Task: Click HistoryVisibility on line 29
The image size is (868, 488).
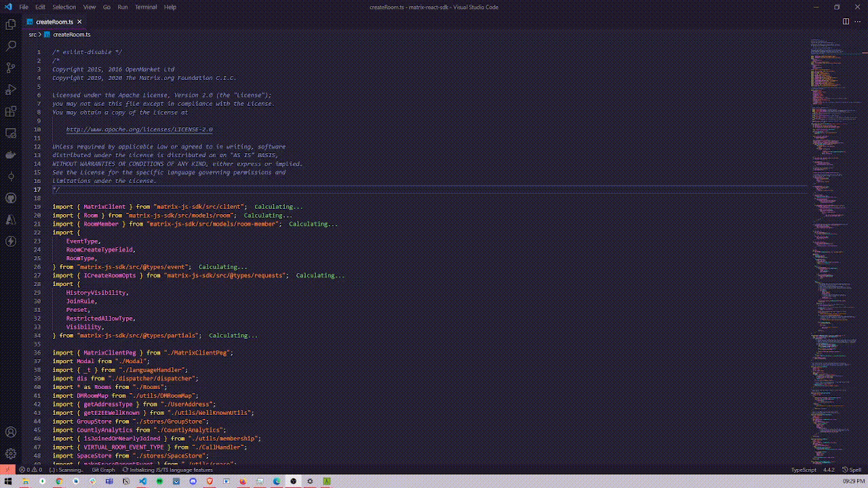Action: pos(96,293)
